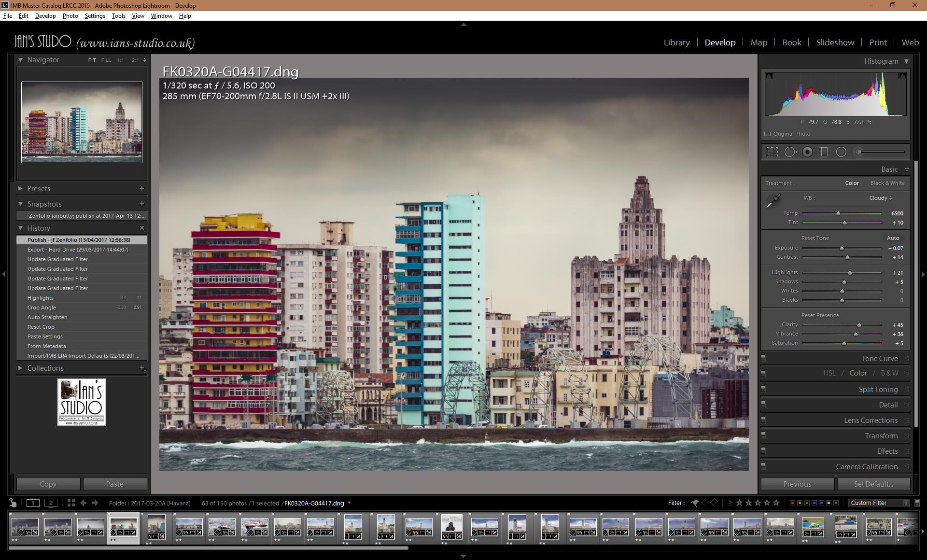Open the Cloudy white balance dropdown

pyautogui.click(x=880, y=198)
